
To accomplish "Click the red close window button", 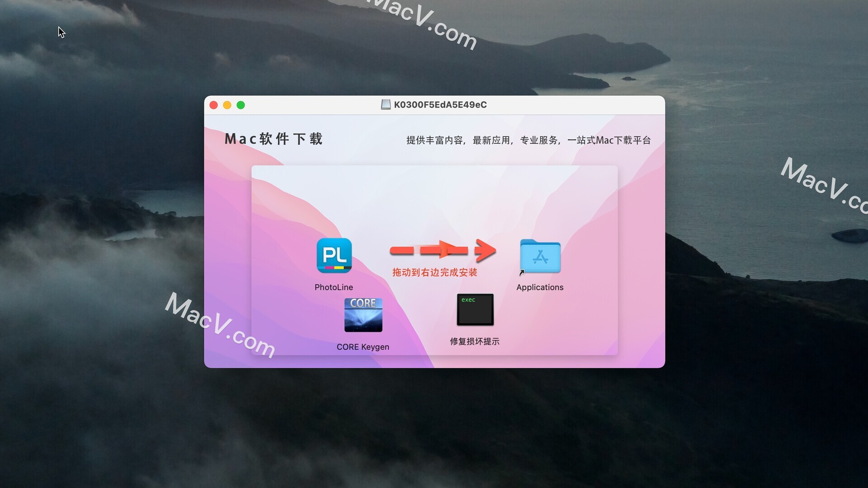I will pos(213,105).
